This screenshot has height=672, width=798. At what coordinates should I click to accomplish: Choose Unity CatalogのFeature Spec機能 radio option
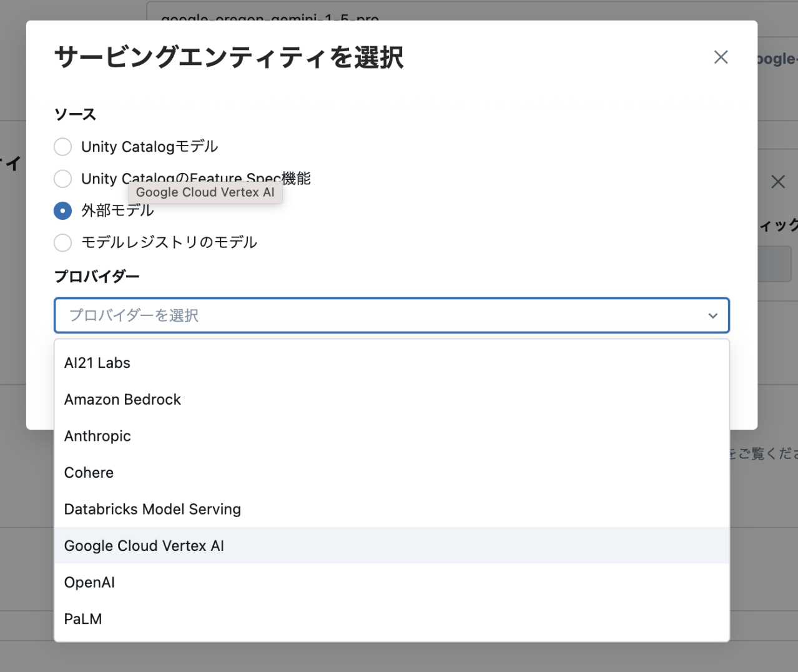coord(62,179)
